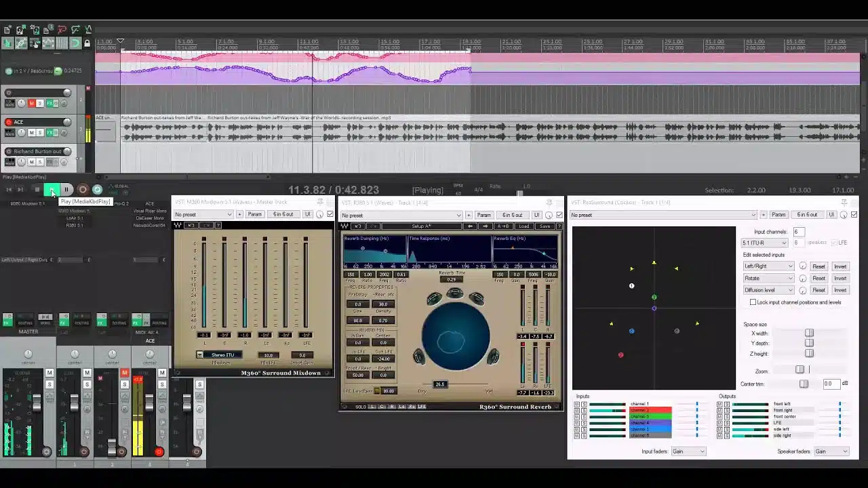Solo the LFE channel in R360 footer
868x488 pixels.
[422, 407]
